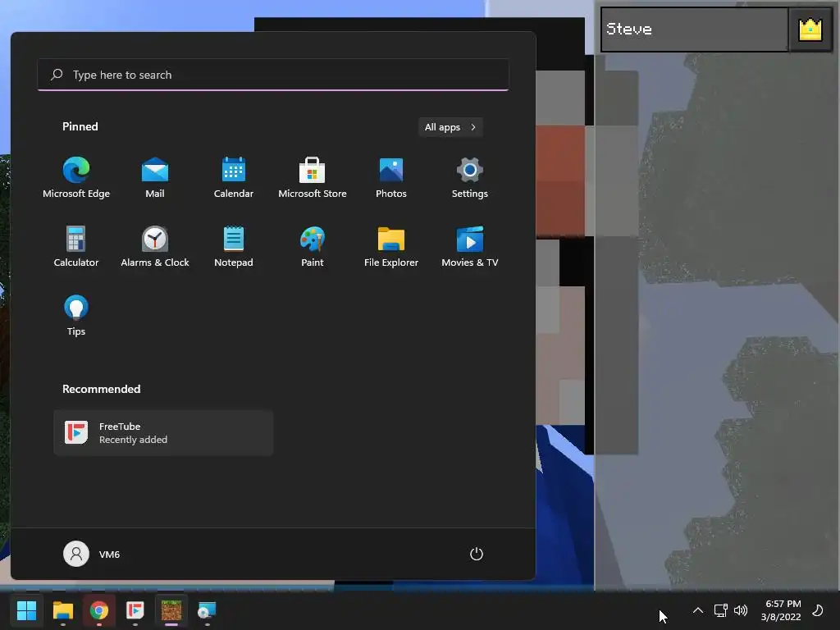Show All apps list
This screenshot has height=630, width=840.
(450, 127)
